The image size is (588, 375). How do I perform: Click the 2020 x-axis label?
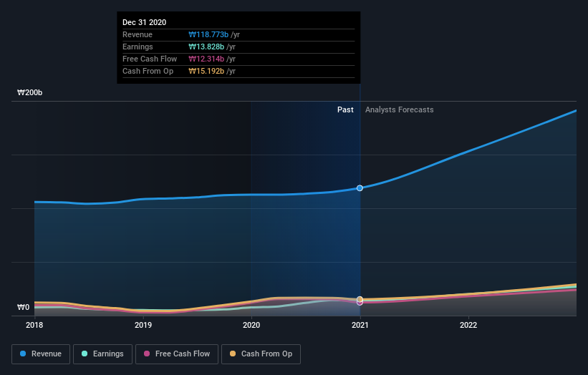pos(251,325)
